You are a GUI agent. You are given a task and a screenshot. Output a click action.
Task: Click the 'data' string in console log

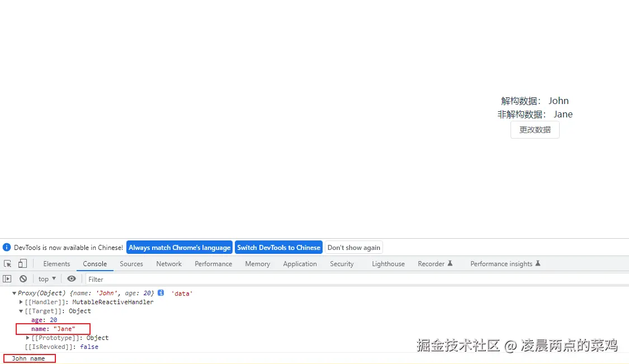182,294
